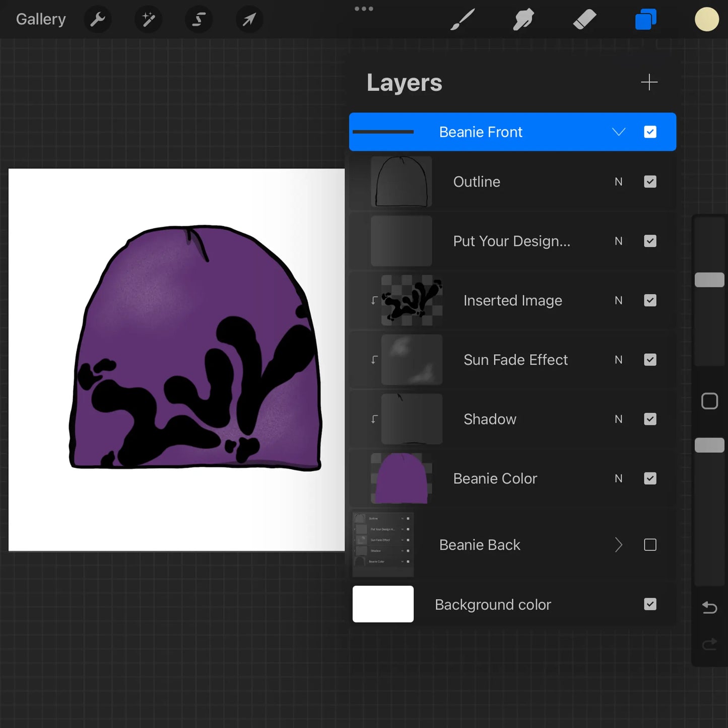The height and width of the screenshot is (728, 728).
Task: Enable visibility of Beanie Back group
Action: (650, 545)
